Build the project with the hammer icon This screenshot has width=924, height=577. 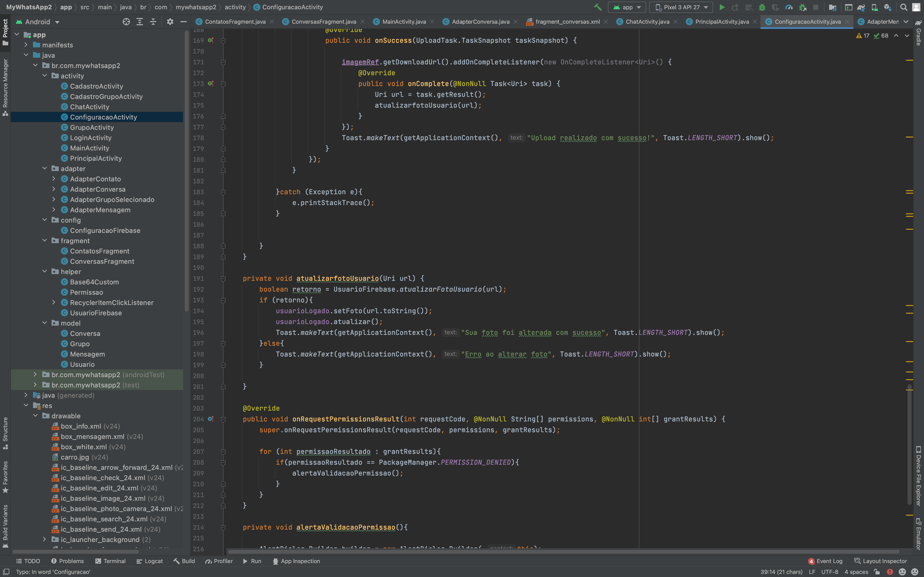tap(598, 7)
